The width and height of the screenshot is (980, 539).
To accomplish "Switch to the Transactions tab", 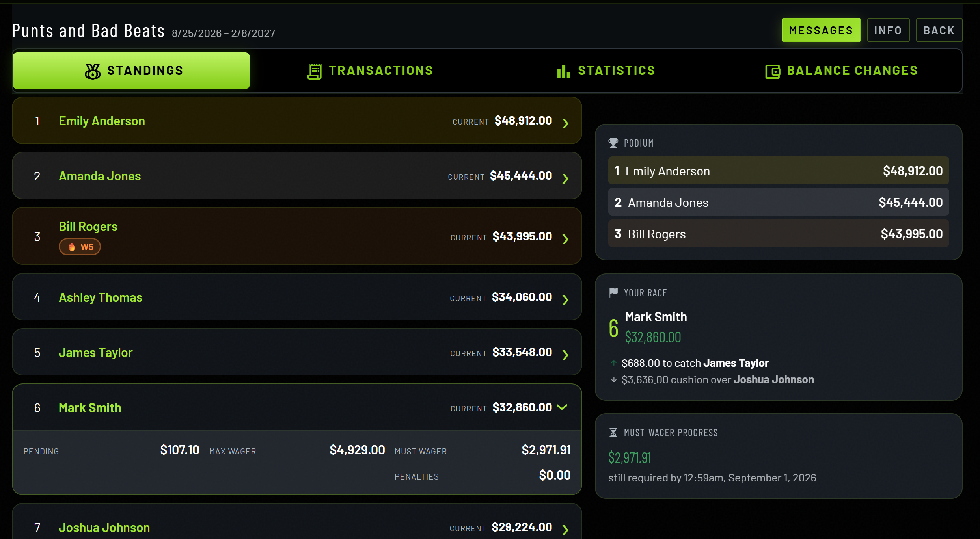I will coord(370,71).
